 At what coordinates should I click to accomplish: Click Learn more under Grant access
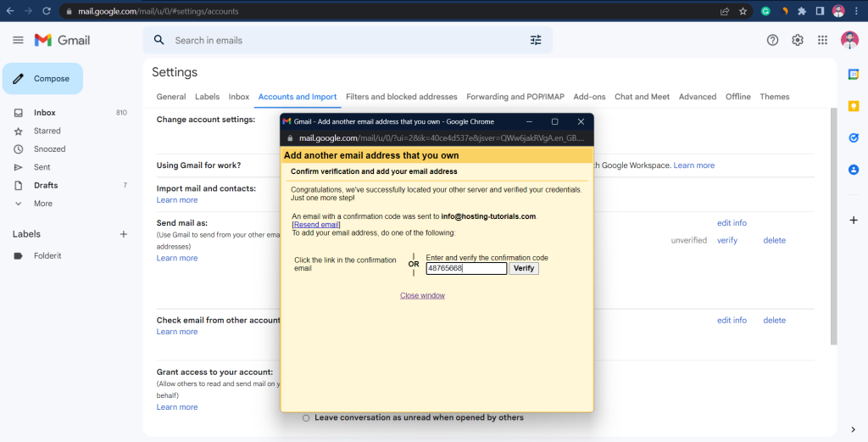176,407
